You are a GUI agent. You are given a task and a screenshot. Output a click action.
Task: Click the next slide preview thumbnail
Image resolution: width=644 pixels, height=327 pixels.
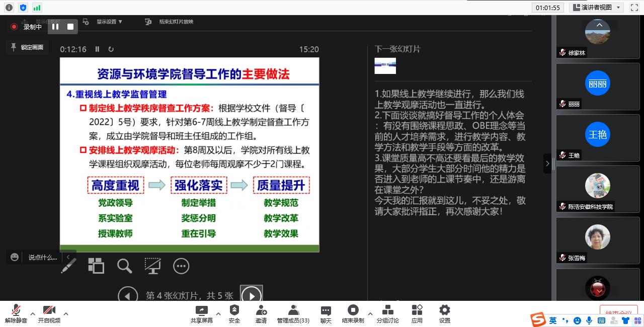coord(385,66)
